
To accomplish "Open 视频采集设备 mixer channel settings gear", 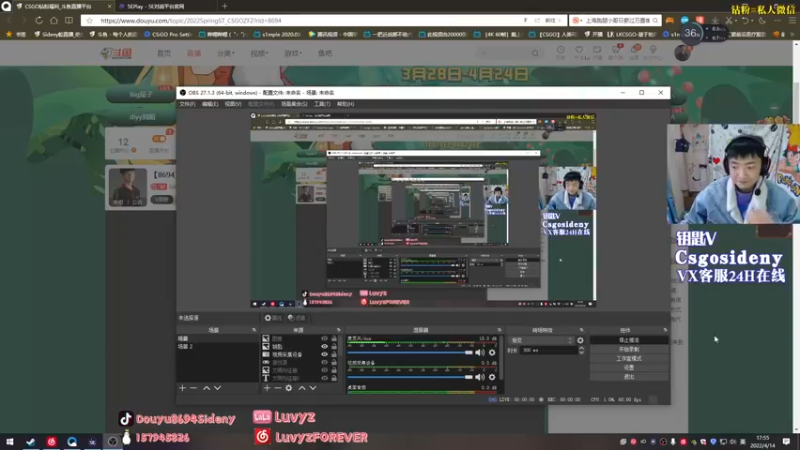I will click(492, 377).
